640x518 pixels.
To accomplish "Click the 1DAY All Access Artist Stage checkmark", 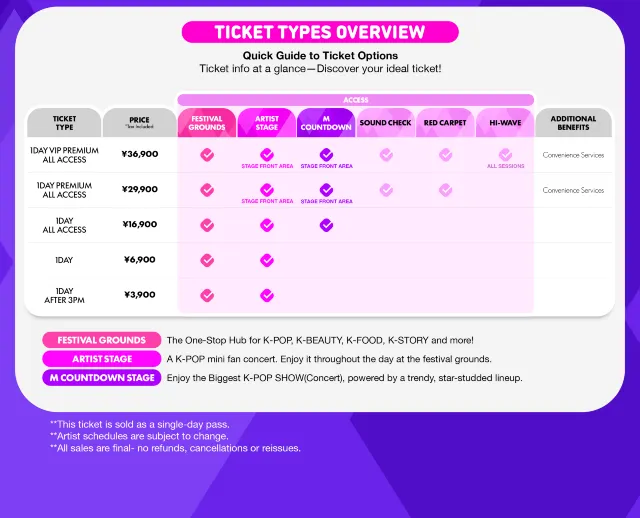I will click(x=267, y=225).
